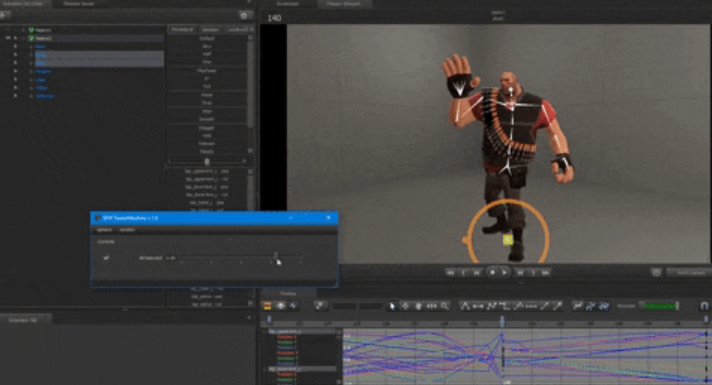
Task: Click the round record button in playback bar
Action: tap(492, 272)
